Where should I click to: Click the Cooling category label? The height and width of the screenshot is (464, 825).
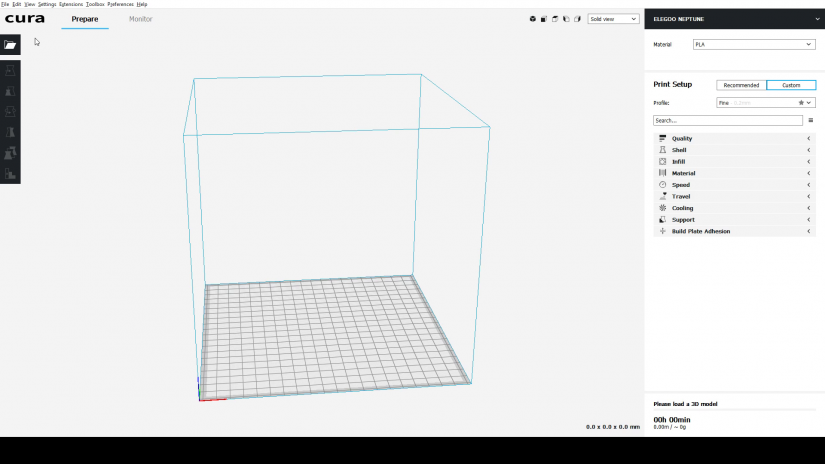click(682, 208)
